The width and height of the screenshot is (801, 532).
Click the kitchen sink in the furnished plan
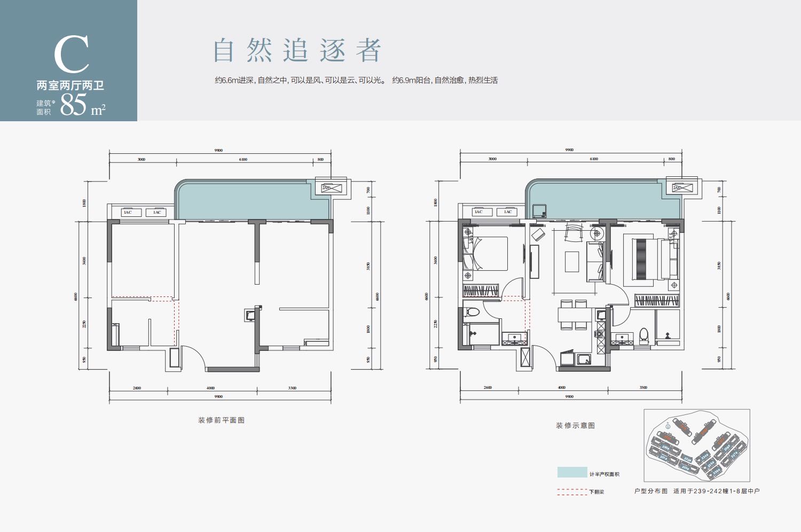585,359
